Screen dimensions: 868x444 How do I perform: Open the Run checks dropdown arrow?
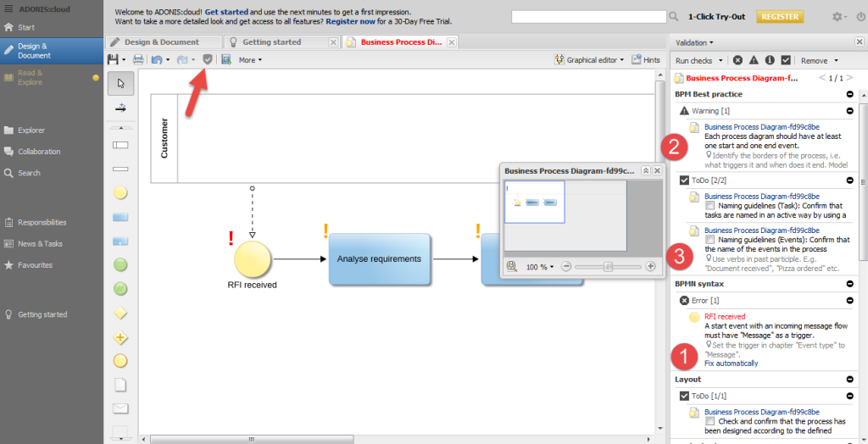pyautogui.click(x=721, y=60)
